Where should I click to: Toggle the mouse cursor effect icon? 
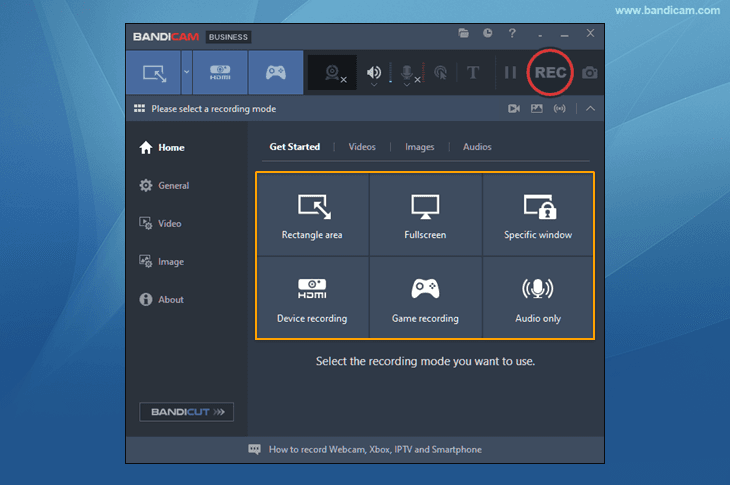tap(440, 73)
